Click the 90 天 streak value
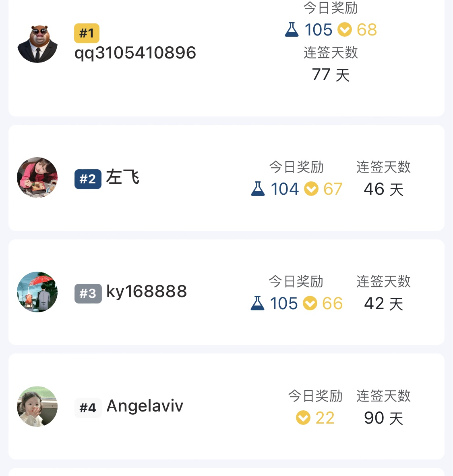 (383, 418)
